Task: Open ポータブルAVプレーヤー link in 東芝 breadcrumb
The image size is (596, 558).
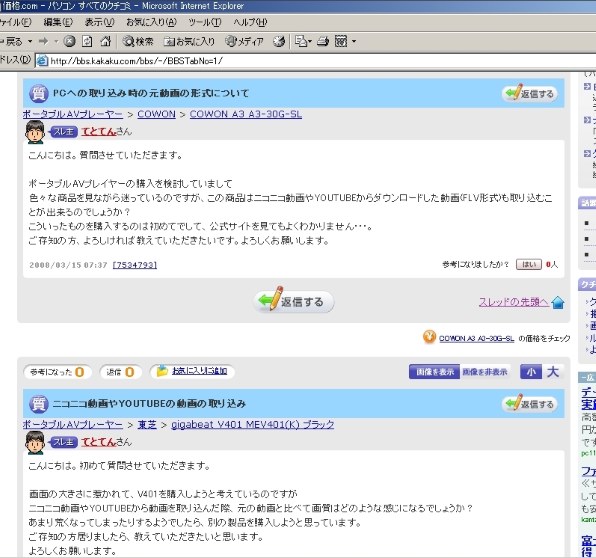Action: [x=73, y=424]
